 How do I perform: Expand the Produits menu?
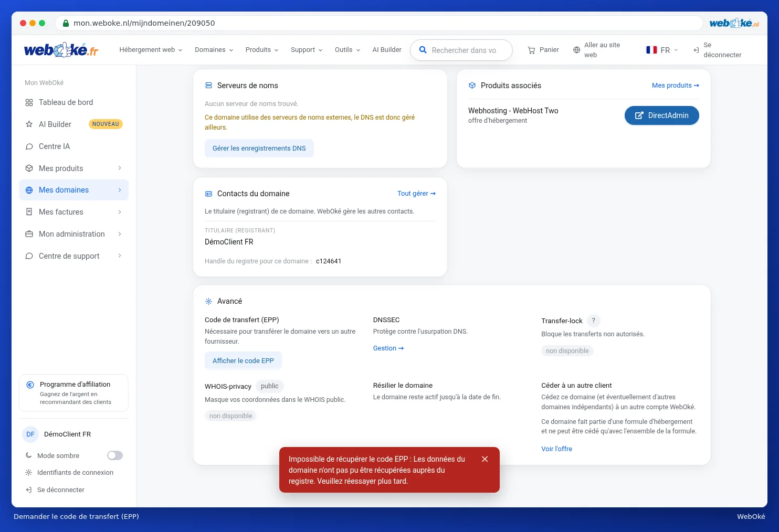click(261, 50)
